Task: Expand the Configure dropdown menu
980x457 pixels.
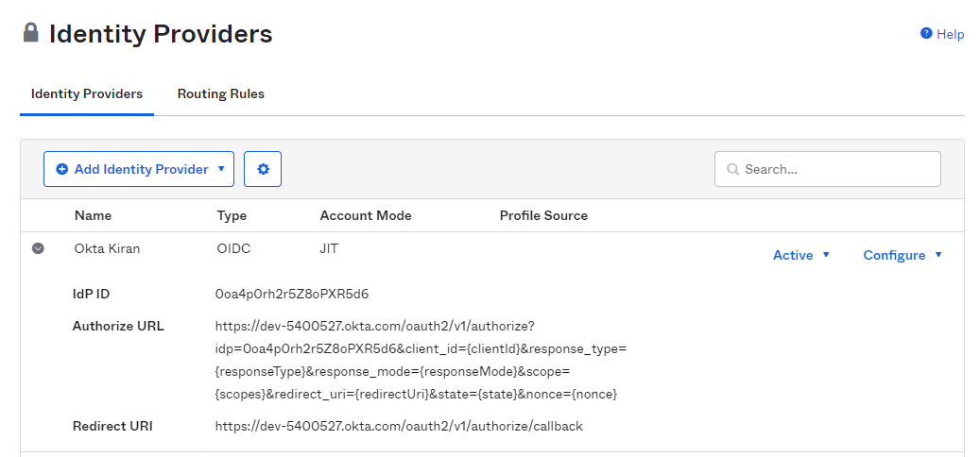Action: [903, 255]
